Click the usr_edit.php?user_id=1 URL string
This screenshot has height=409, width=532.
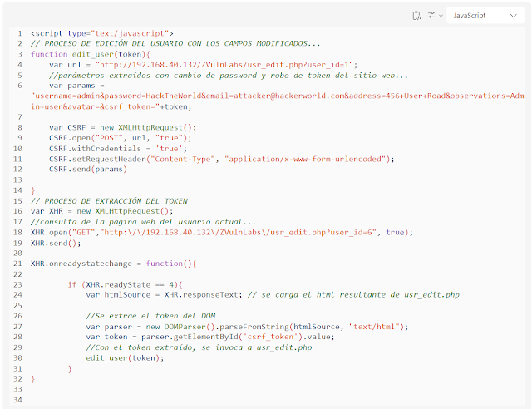tap(224, 65)
